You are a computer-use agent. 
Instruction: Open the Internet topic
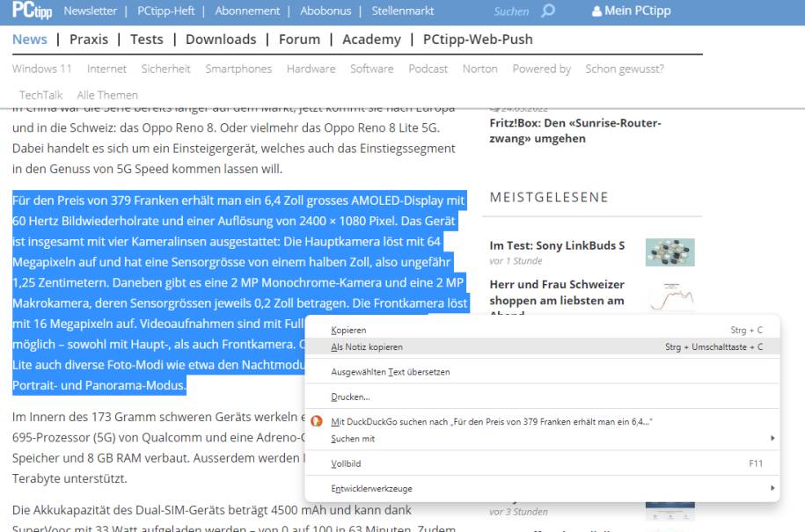[x=106, y=69]
